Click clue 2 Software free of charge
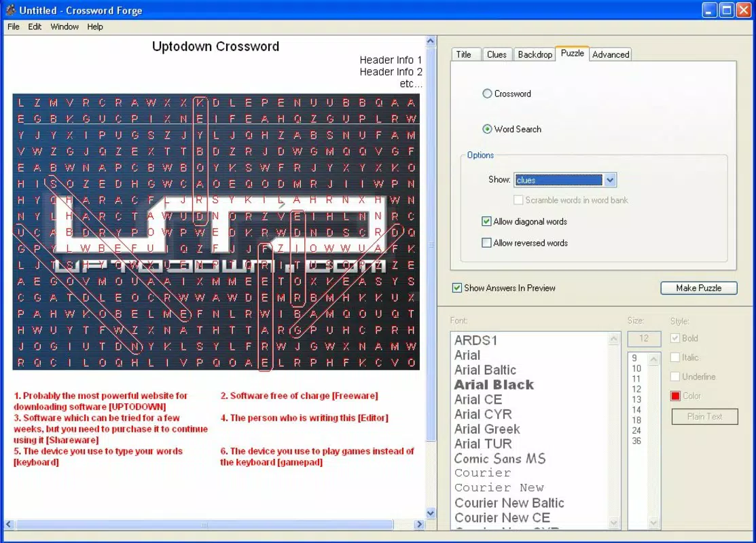This screenshot has height=543, width=756. point(299,396)
